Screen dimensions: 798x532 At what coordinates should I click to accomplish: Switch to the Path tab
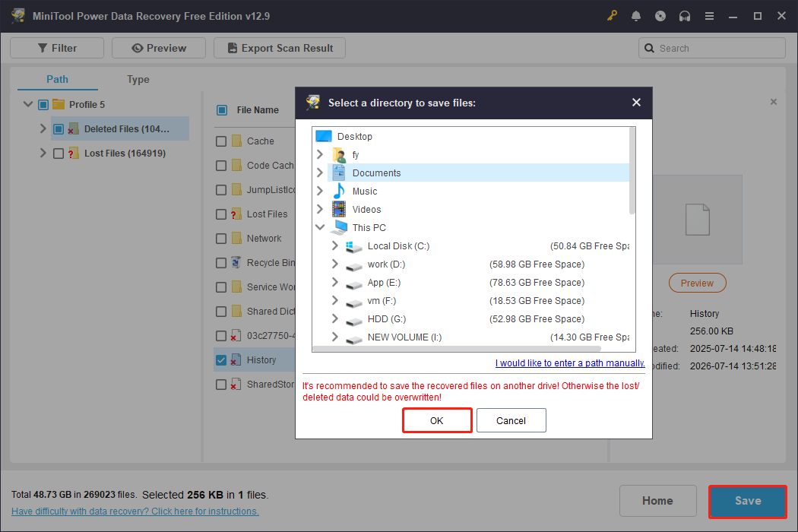pyautogui.click(x=57, y=79)
